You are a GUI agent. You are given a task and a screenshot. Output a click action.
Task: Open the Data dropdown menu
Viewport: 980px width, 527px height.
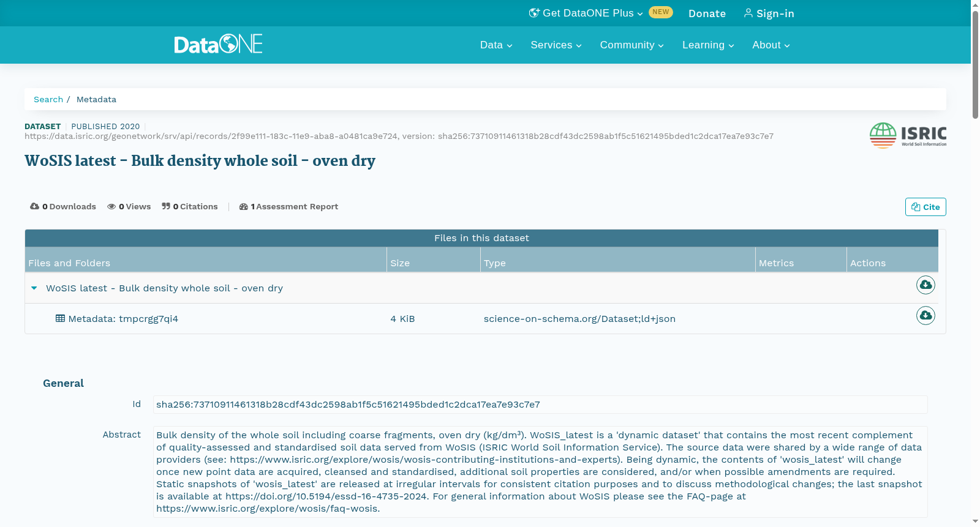496,45
